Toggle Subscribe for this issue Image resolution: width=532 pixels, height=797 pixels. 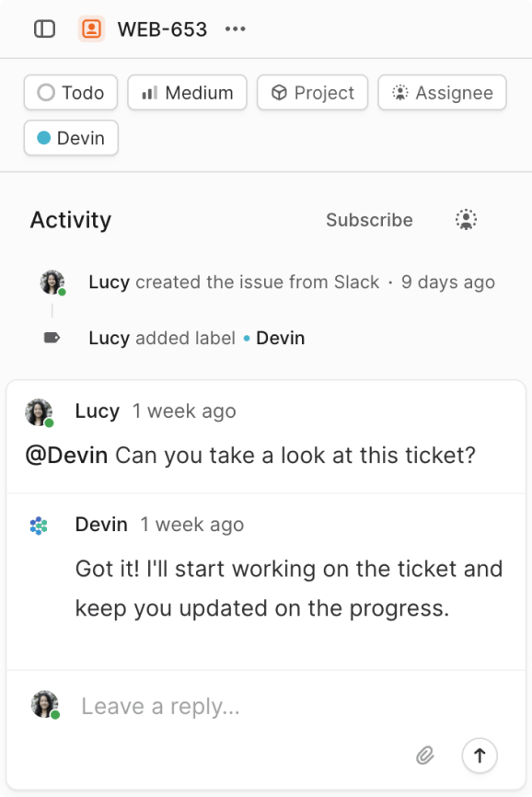click(369, 220)
